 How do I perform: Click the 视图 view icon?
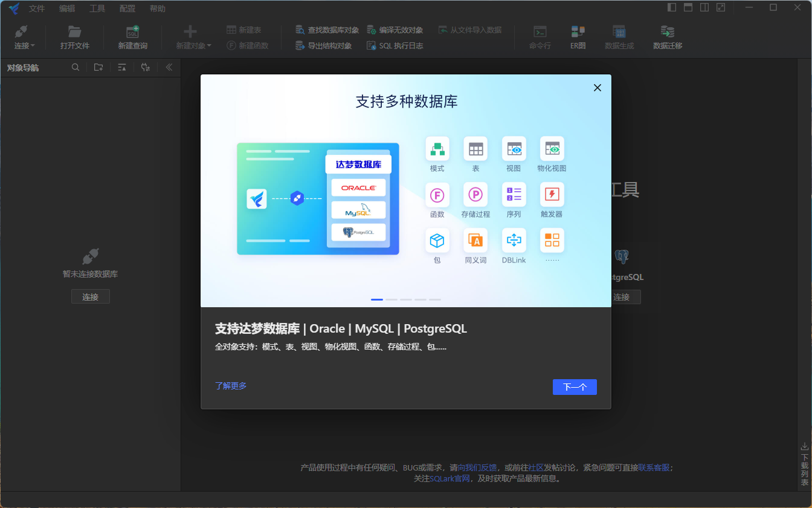pos(514,149)
